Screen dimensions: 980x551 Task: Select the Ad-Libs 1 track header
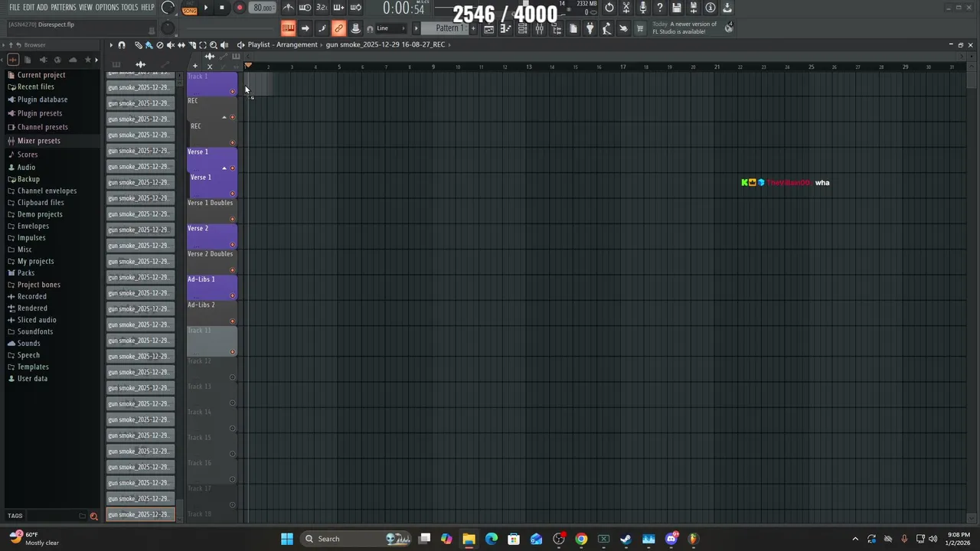pos(211,287)
